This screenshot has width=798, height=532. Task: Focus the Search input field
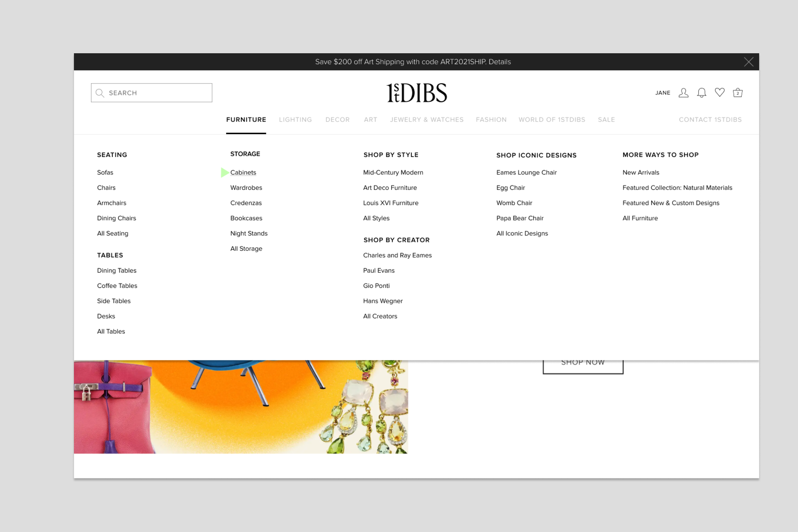click(x=151, y=93)
